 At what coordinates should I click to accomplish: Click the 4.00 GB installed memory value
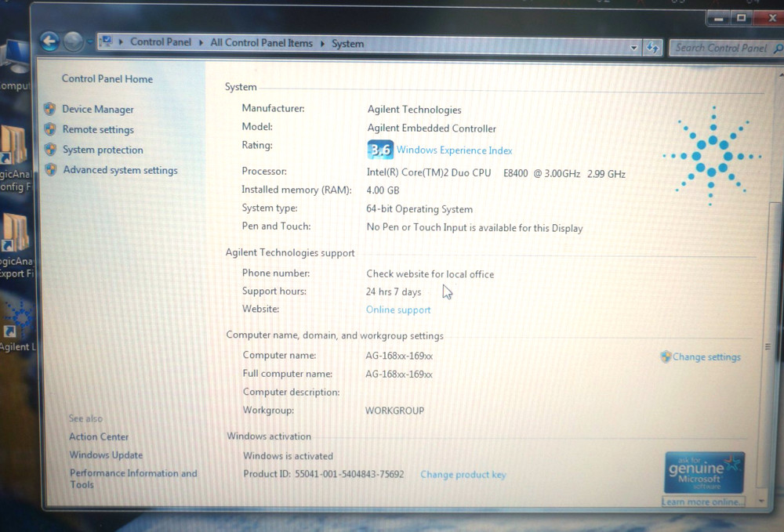383,190
